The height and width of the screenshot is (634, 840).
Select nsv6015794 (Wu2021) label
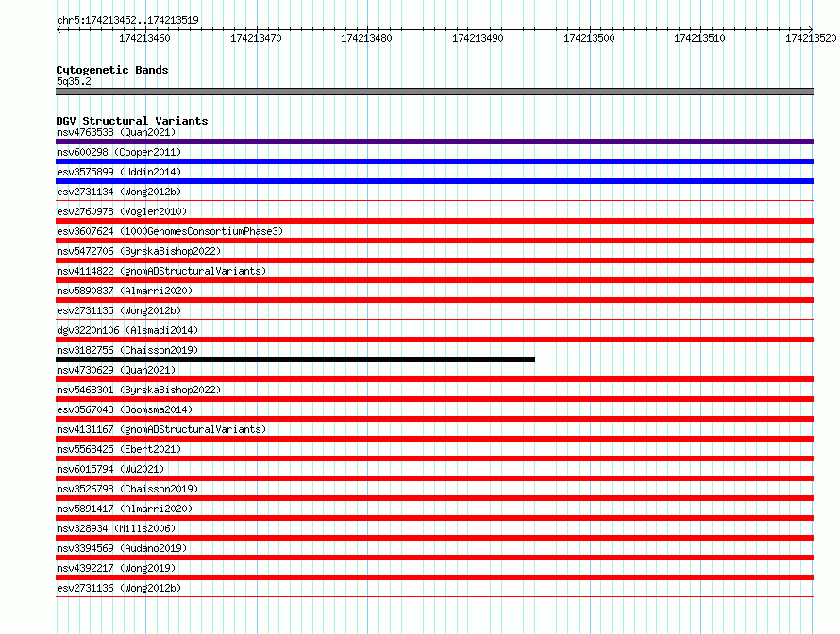coord(110,469)
